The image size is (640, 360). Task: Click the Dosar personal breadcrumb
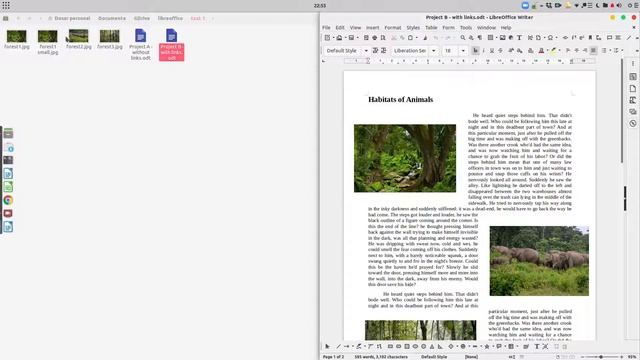(x=69, y=18)
